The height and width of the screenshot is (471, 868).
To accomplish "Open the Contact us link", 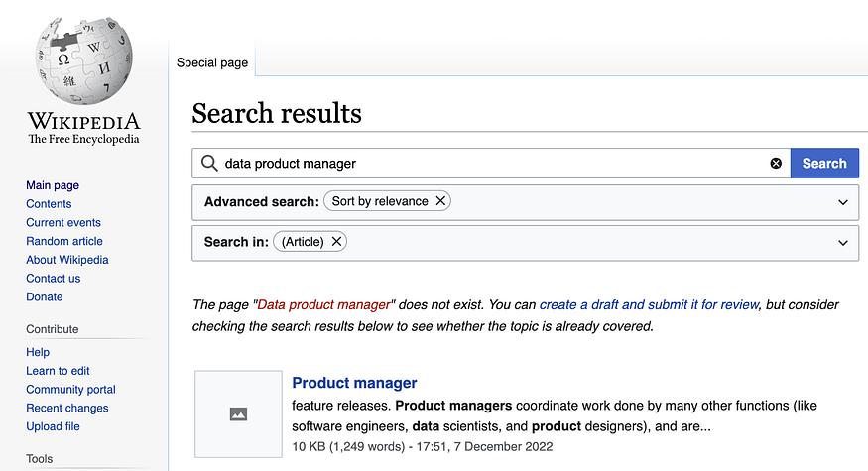I will point(54,279).
